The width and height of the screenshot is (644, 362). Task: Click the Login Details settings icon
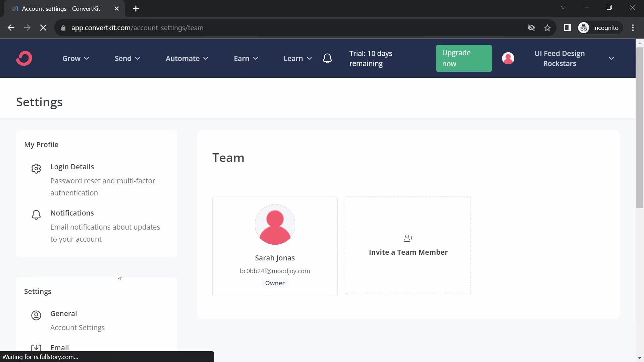(36, 168)
